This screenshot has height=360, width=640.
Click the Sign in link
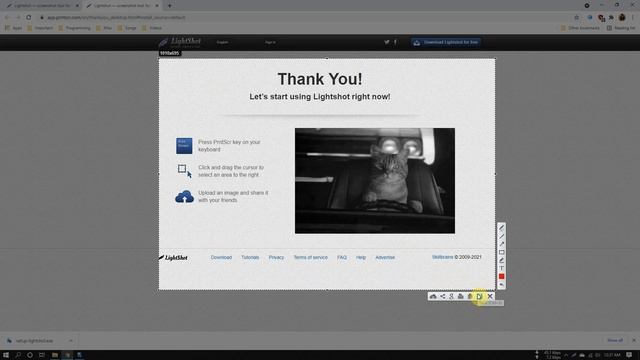270,42
